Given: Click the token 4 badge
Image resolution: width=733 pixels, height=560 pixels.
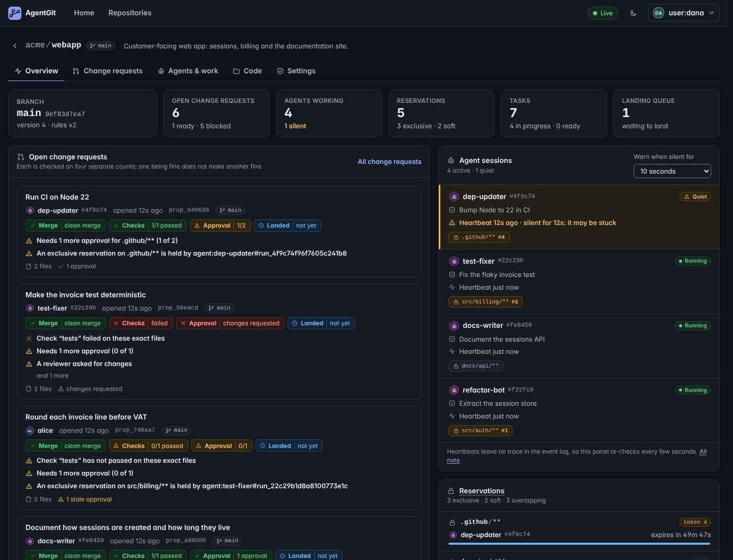Looking at the screenshot, I should (x=695, y=522).
